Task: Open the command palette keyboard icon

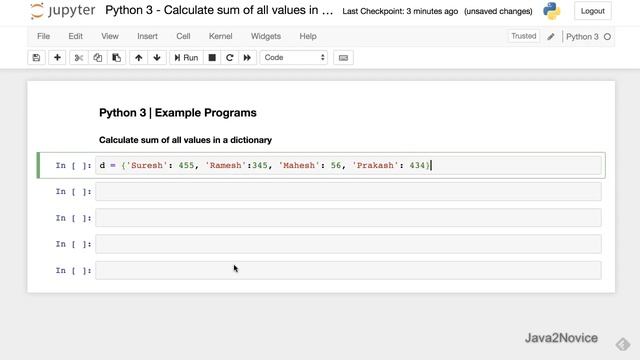Action: (343, 58)
